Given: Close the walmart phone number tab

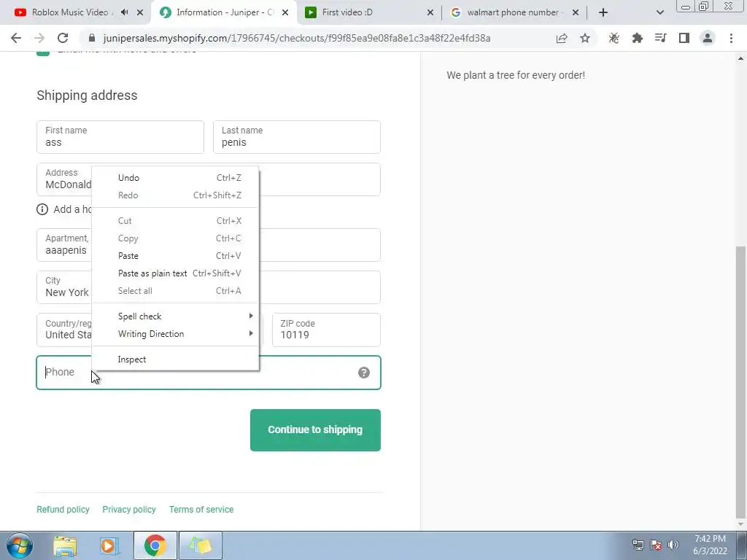Looking at the screenshot, I should tap(576, 12).
